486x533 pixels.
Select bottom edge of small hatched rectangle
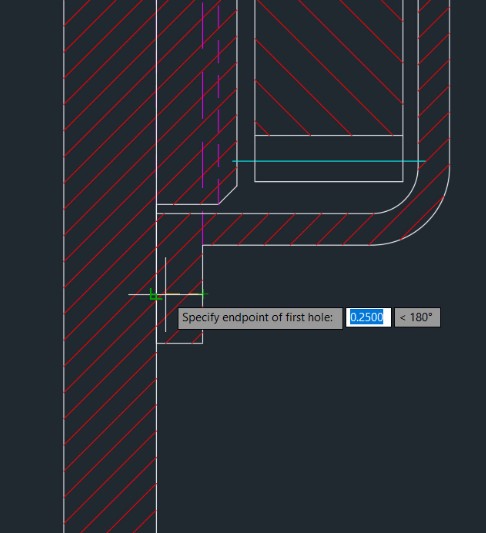(179, 343)
